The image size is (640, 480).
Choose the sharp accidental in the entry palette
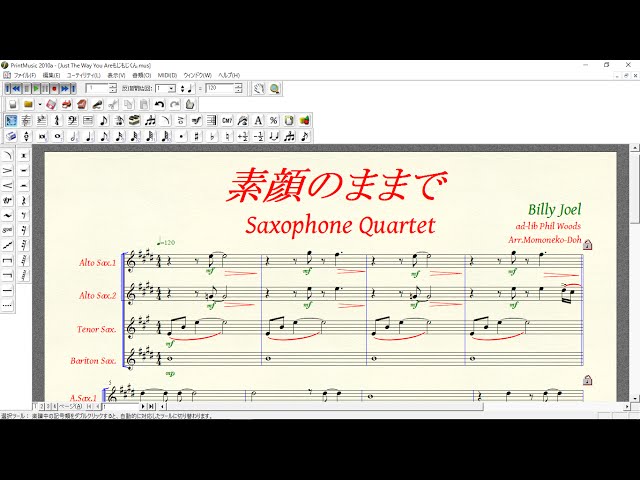click(x=196, y=136)
